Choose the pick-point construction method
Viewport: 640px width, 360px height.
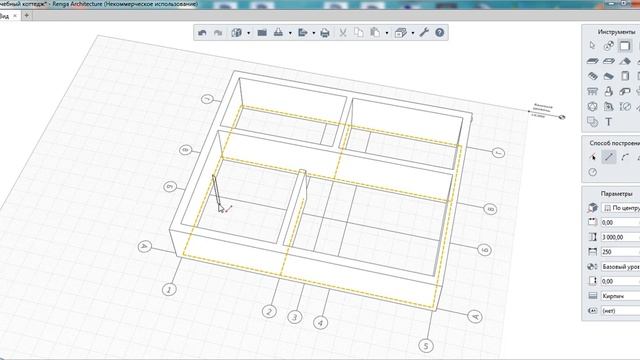coord(593,157)
